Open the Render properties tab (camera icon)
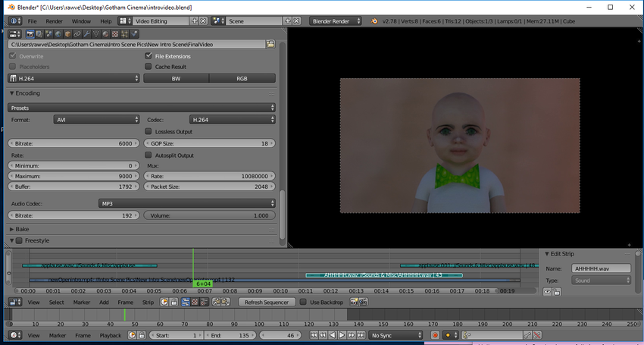Screen dimensions: 644x345 30,33
